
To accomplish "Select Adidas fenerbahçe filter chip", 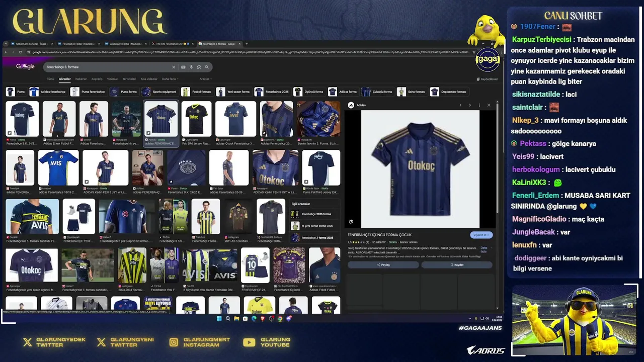I will [x=48, y=92].
